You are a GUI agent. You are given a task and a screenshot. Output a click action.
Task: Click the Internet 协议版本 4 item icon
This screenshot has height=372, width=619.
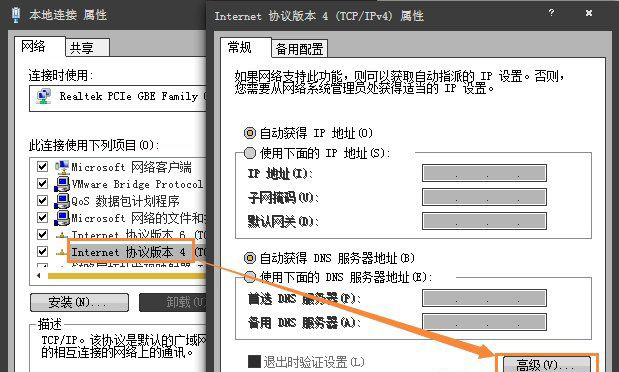click(61, 252)
